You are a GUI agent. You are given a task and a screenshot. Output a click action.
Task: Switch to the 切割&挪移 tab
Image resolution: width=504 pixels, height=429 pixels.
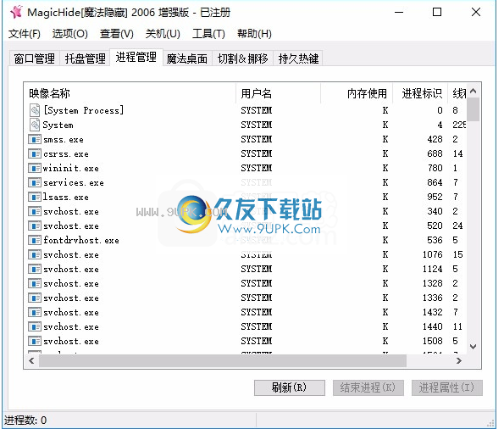[x=242, y=58]
